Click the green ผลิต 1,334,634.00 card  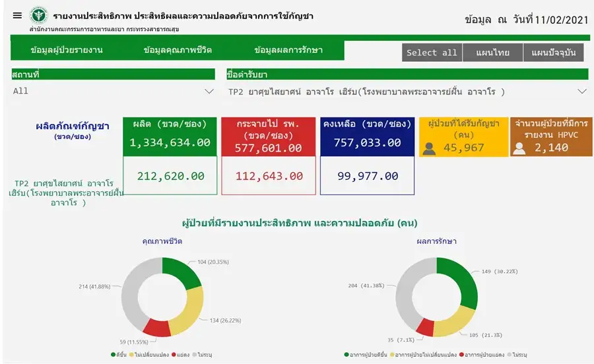(x=170, y=136)
